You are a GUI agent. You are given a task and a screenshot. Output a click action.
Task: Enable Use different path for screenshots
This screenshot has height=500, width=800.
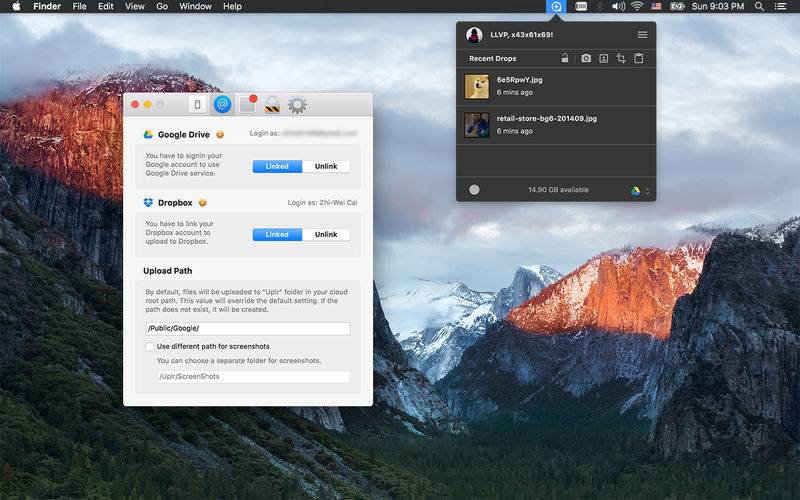pyautogui.click(x=150, y=346)
